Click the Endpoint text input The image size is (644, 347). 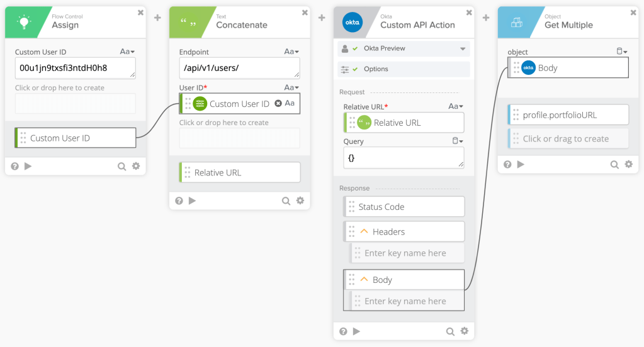tap(239, 68)
